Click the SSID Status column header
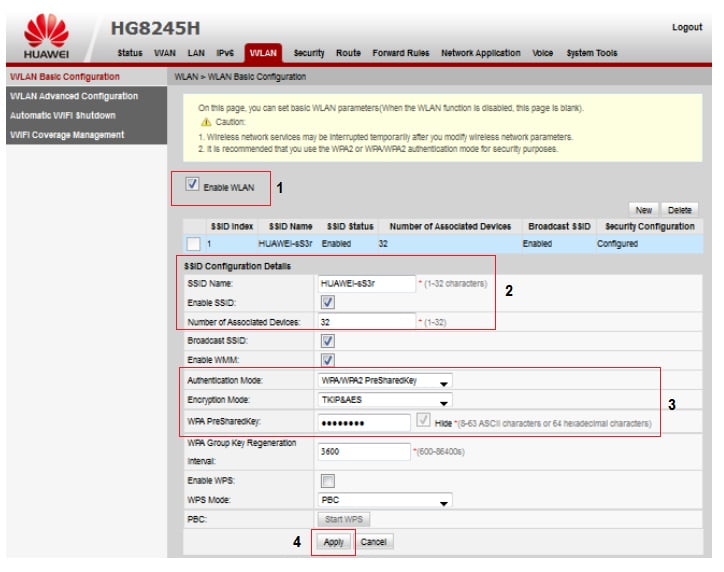Viewport: 724px width, 572px height. click(350, 227)
